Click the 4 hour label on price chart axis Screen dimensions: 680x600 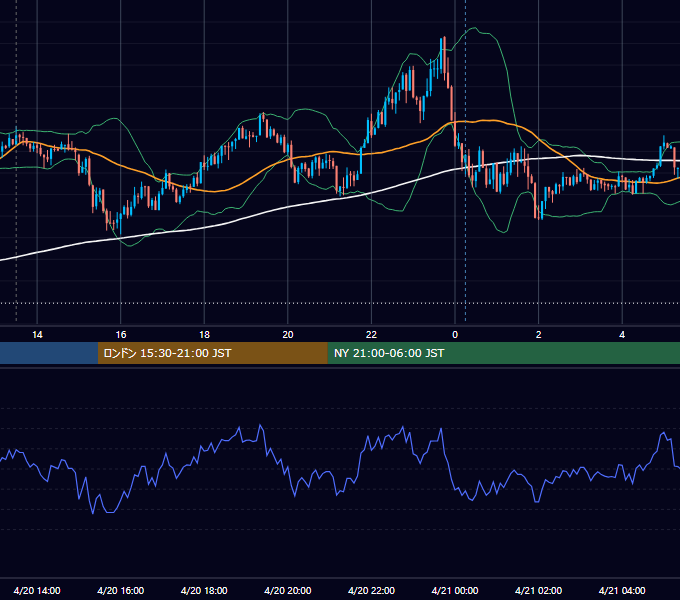click(622, 335)
